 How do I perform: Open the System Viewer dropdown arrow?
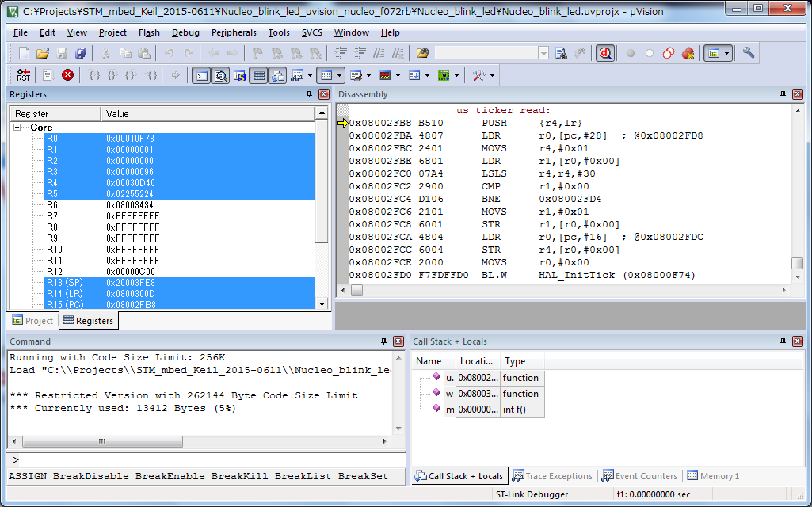click(456, 75)
